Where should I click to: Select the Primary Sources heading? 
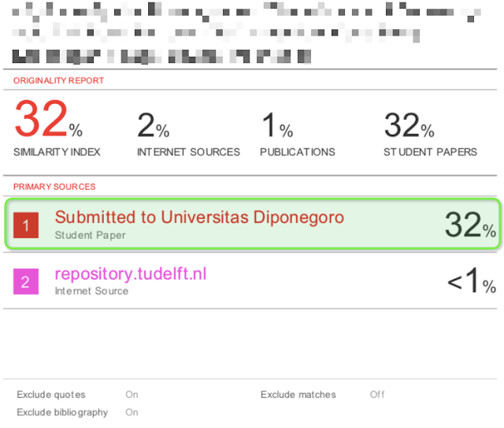pos(54,187)
